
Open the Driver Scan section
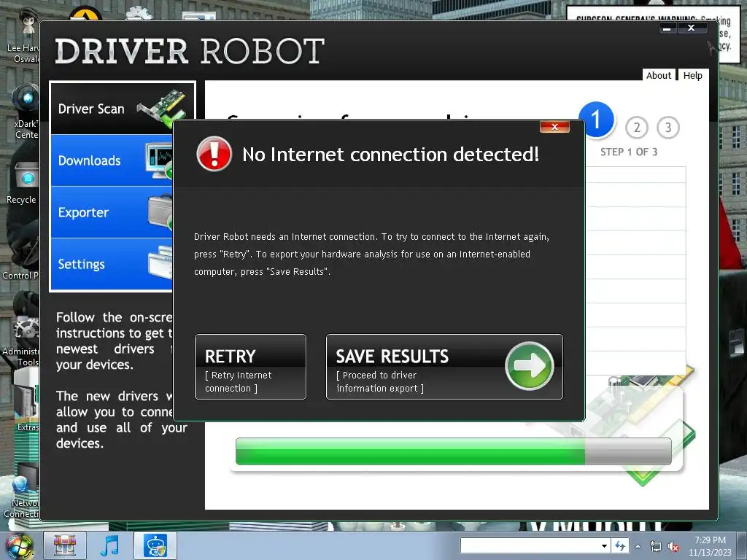pos(123,109)
